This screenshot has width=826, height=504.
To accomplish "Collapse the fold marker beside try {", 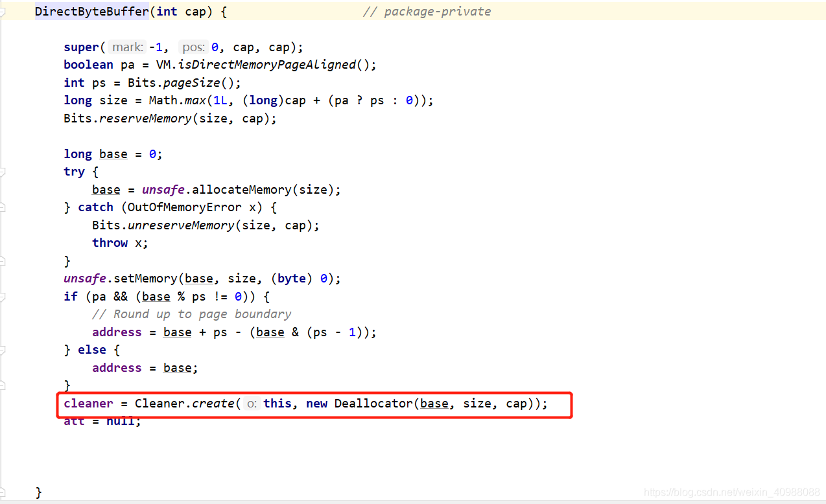I will [2, 172].
